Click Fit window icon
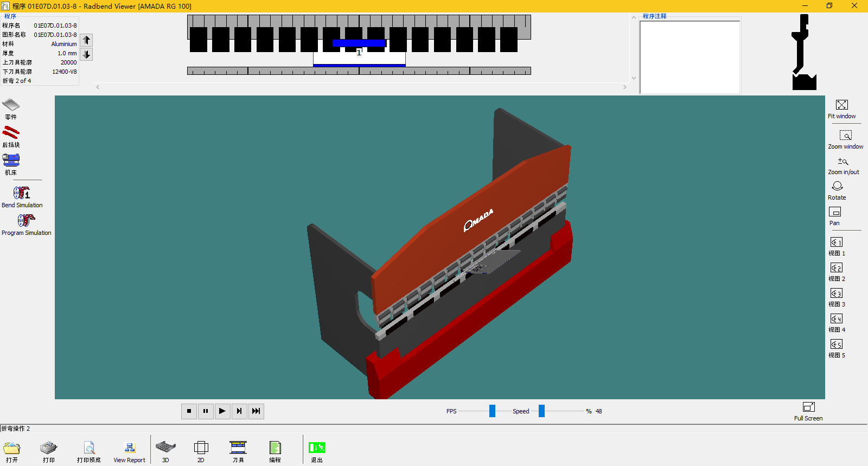The width and height of the screenshot is (868, 466). pyautogui.click(x=841, y=105)
